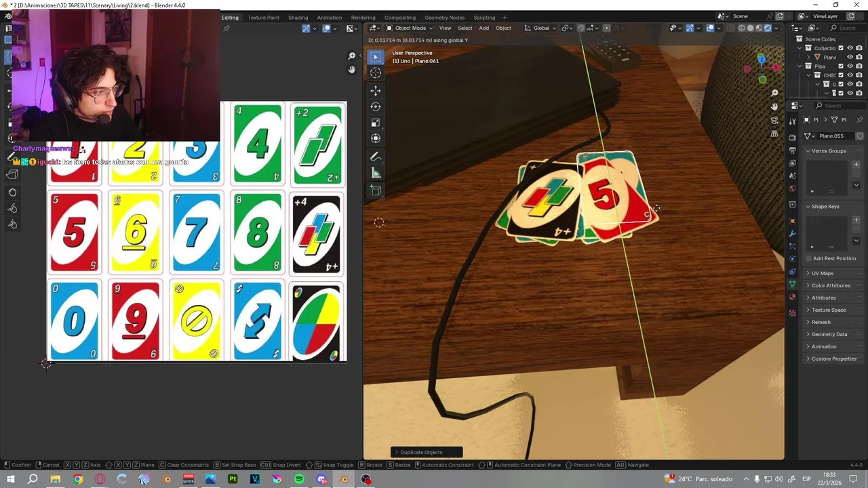
Task: Open the Object Mode dropdown
Action: (409, 28)
